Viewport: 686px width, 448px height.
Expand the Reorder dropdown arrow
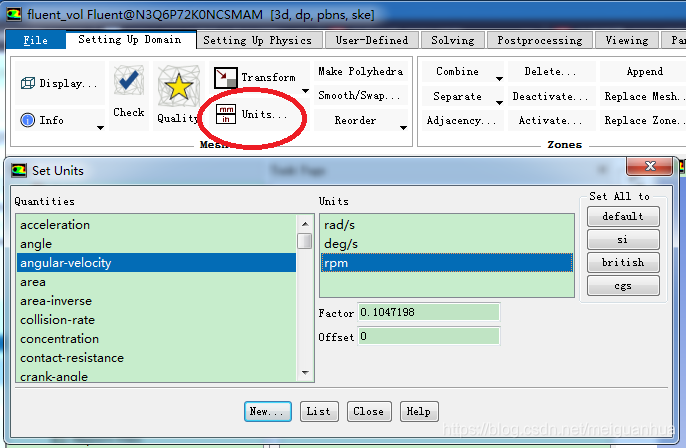(x=403, y=128)
